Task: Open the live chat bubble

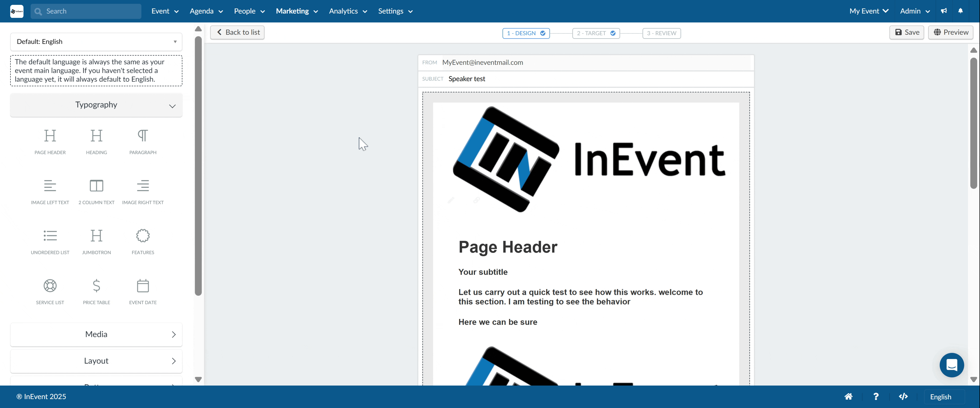Action: 951,365
